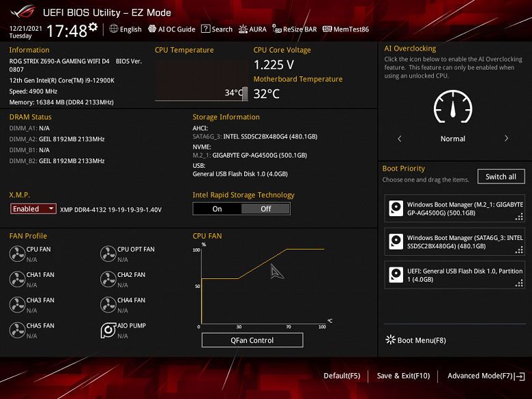532x399 pixels.
Task: Open the Search tool
Action: coord(217,29)
